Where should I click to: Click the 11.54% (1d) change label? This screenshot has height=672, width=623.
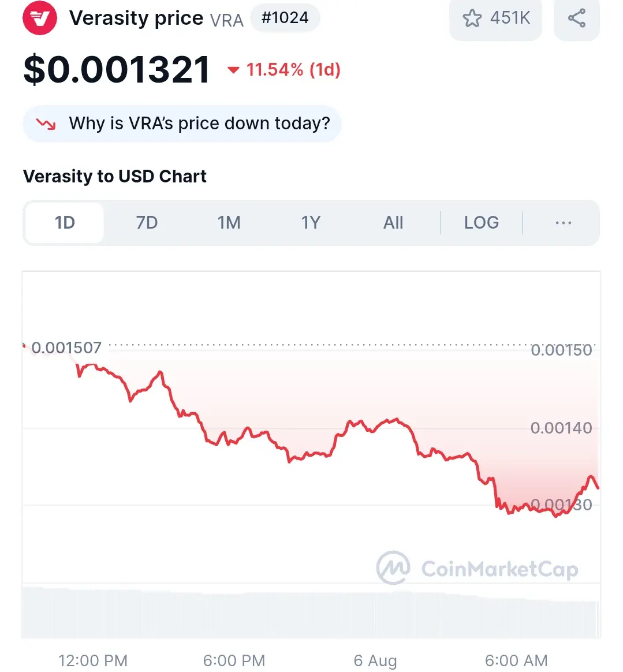click(293, 69)
